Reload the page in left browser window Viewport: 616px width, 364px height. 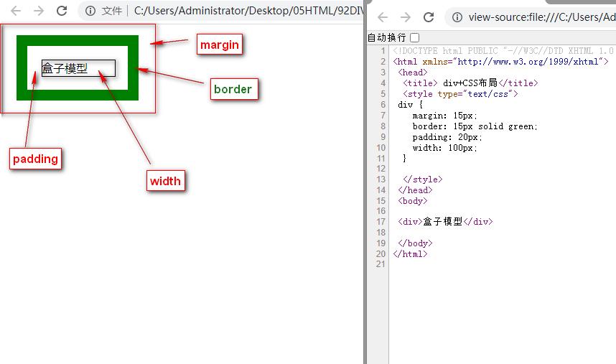(x=62, y=11)
